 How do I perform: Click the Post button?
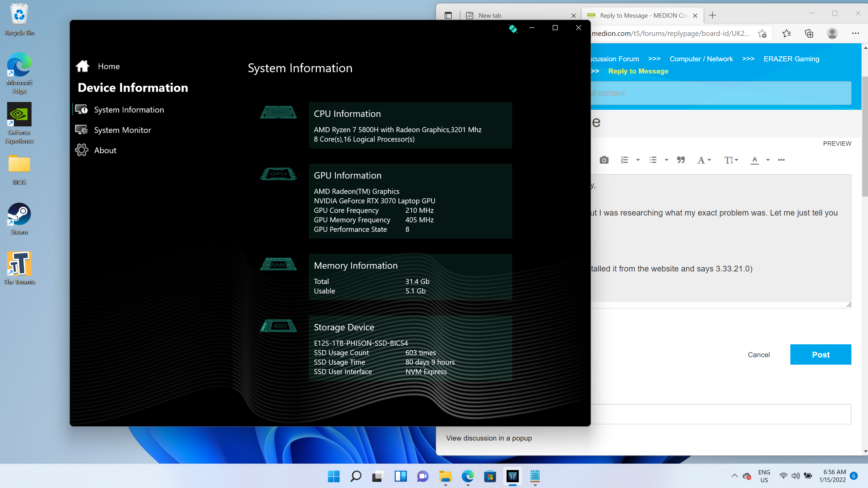(x=821, y=354)
